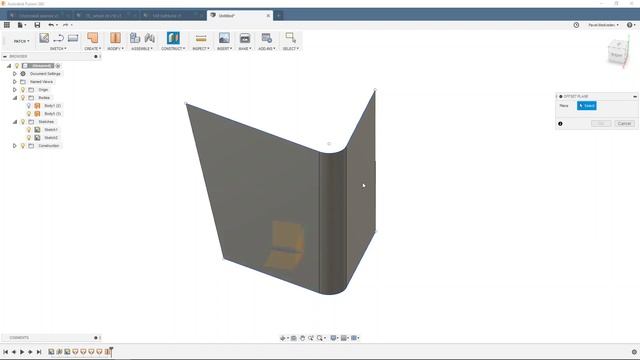Click the Assemble new component icon
Image resolution: width=640 pixels, height=360 pixels.
tap(135, 38)
